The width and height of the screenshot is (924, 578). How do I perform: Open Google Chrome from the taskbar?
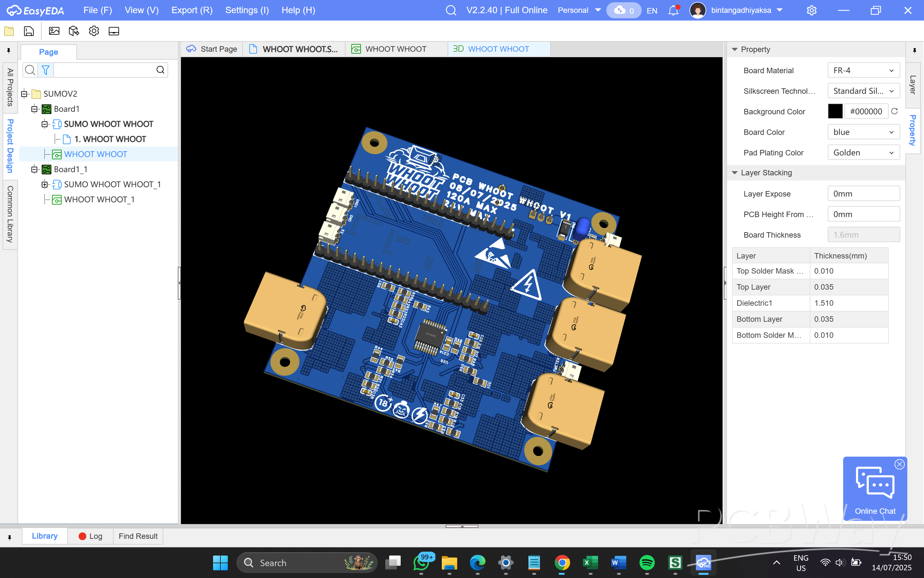pyautogui.click(x=562, y=563)
